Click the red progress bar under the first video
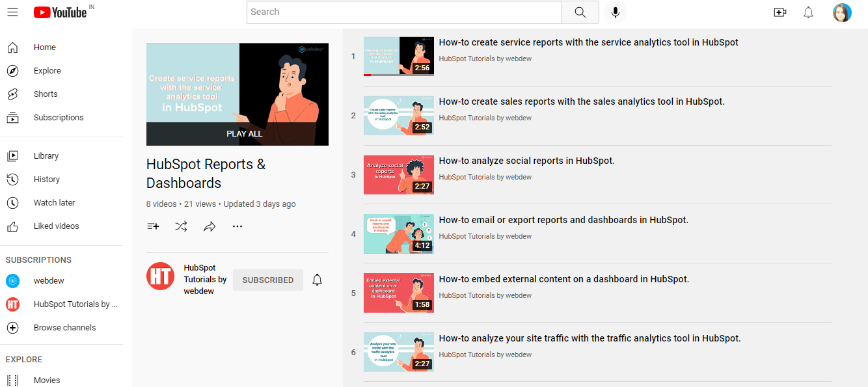 (x=368, y=75)
